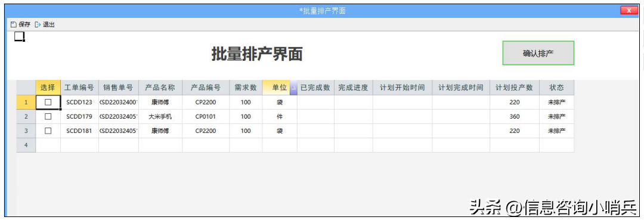Click the 需求数 column header
The image size is (644, 223).
pyautogui.click(x=246, y=88)
